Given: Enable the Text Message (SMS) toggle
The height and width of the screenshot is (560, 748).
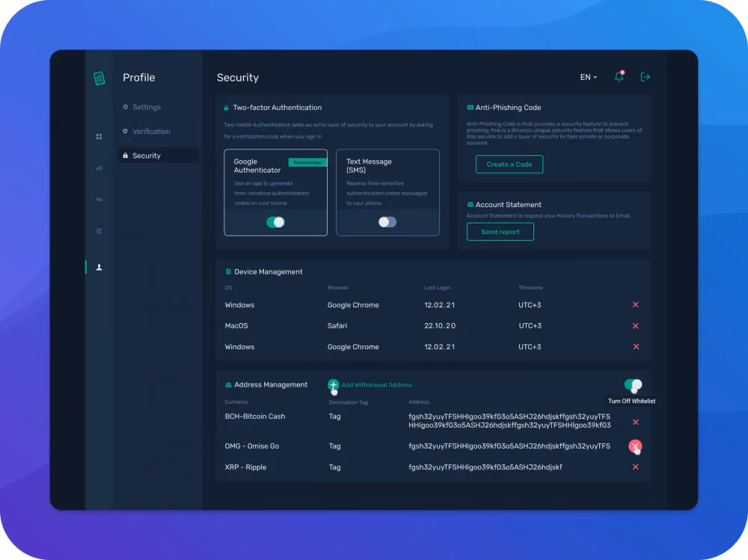Looking at the screenshot, I should click(387, 222).
